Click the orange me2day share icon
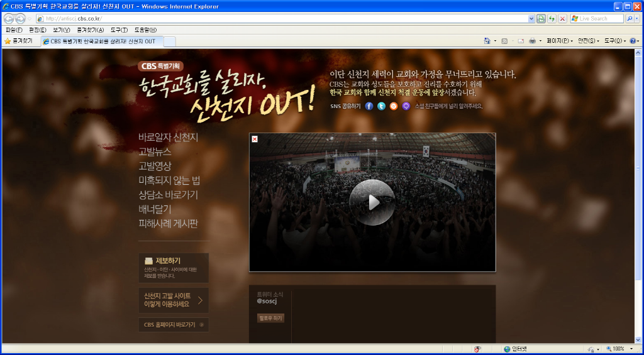The height and width of the screenshot is (355, 644). (394, 106)
